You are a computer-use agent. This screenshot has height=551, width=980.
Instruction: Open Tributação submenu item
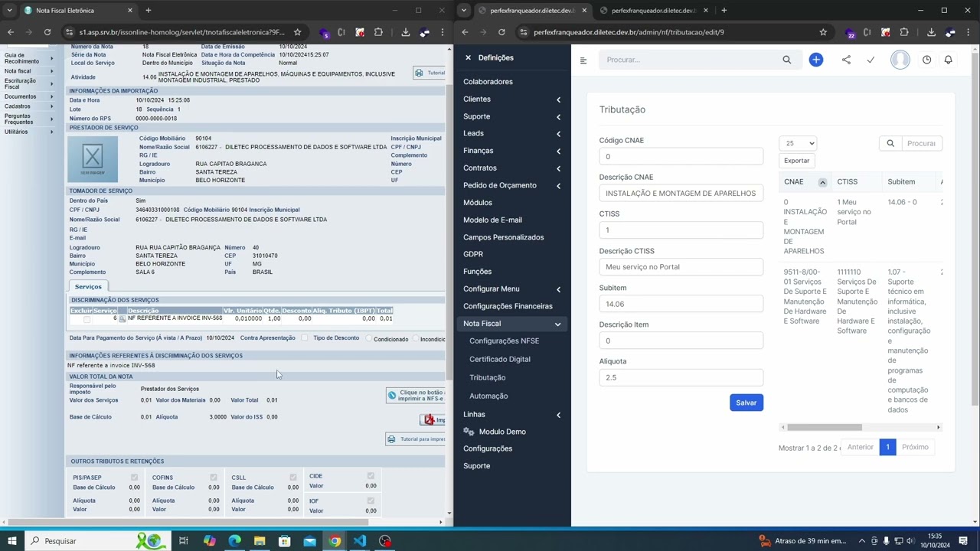(488, 377)
